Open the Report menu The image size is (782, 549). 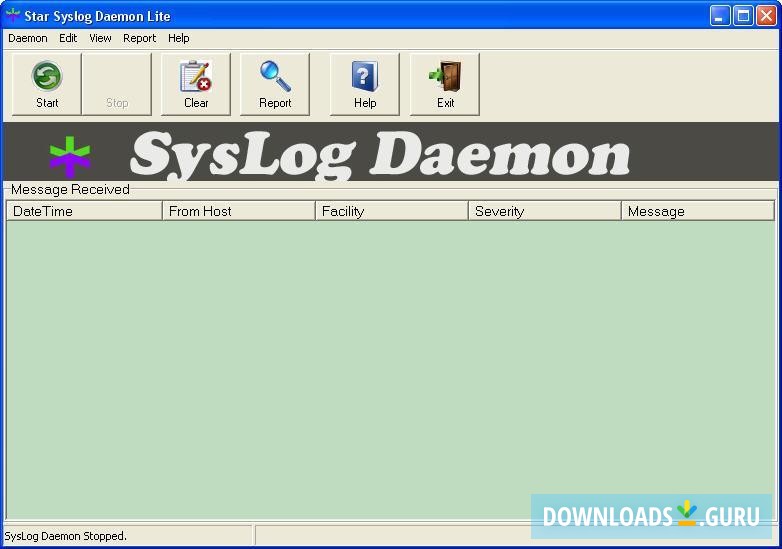coord(140,38)
